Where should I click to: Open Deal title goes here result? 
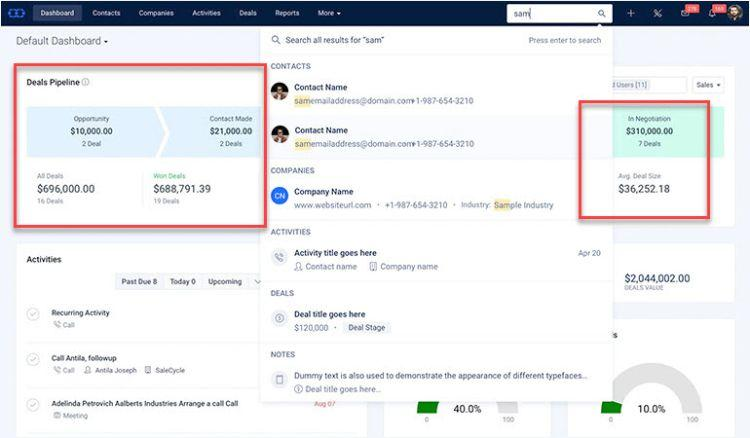pos(436,320)
